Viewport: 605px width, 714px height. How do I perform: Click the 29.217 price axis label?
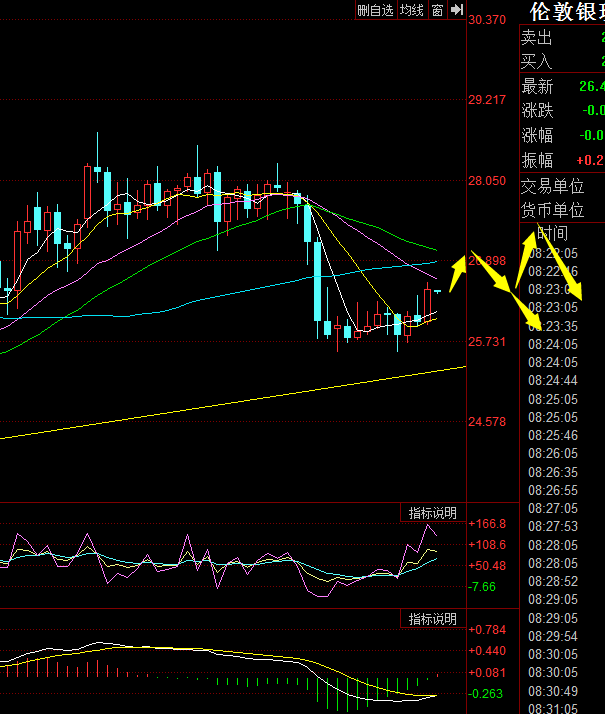[487, 100]
